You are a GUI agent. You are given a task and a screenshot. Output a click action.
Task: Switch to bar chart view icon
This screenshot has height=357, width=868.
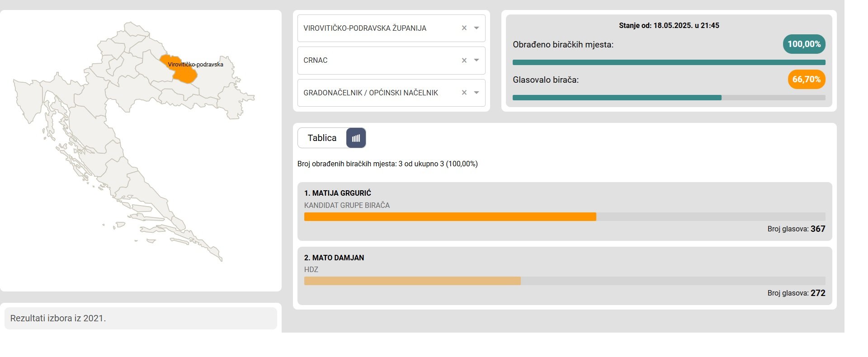coord(356,138)
